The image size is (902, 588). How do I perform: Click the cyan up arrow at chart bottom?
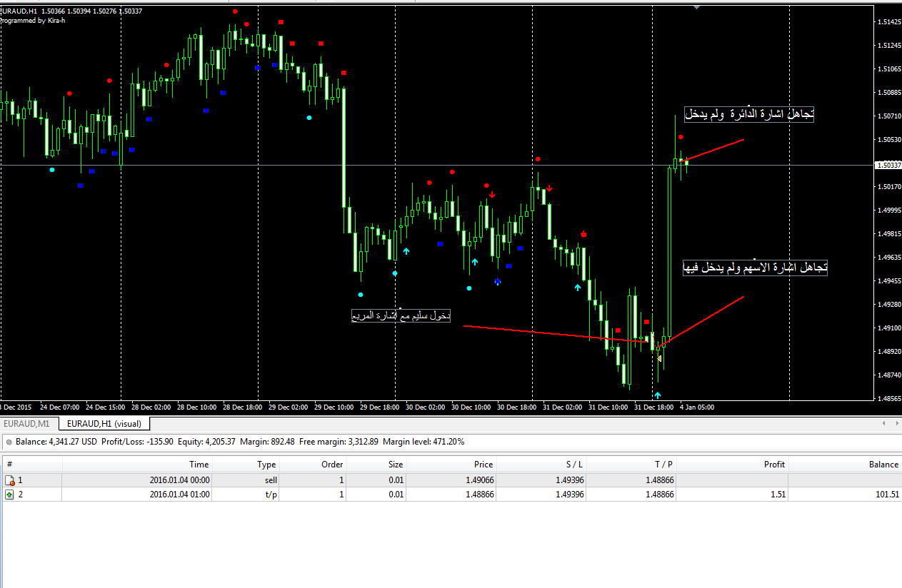click(658, 395)
